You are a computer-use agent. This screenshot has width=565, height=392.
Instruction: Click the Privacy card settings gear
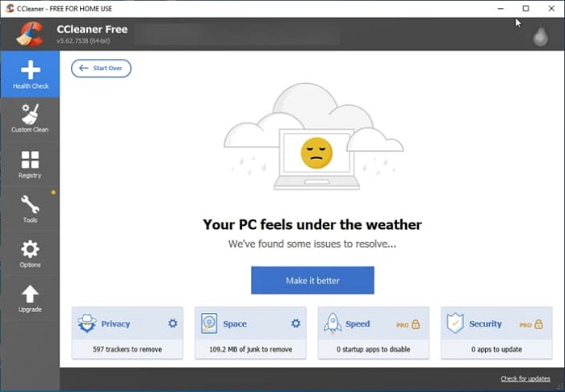pyautogui.click(x=172, y=323)
